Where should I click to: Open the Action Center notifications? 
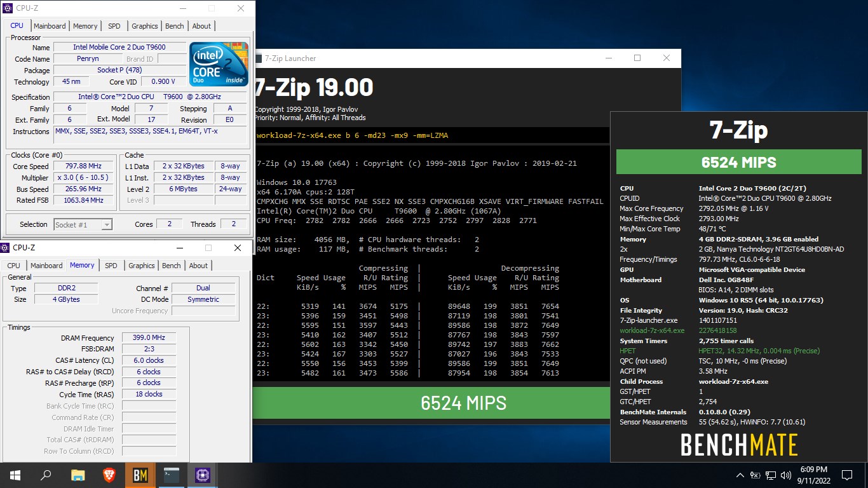(847, 475)
